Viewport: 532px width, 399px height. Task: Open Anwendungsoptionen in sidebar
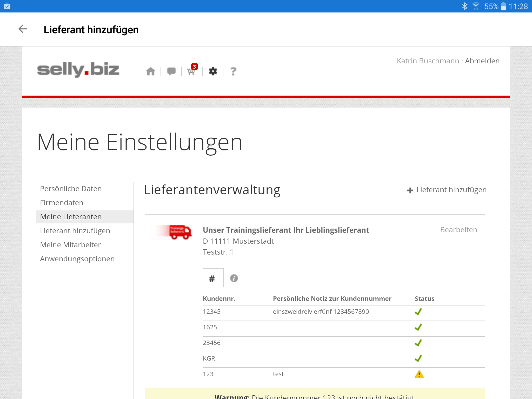click(x=77, y=259)
